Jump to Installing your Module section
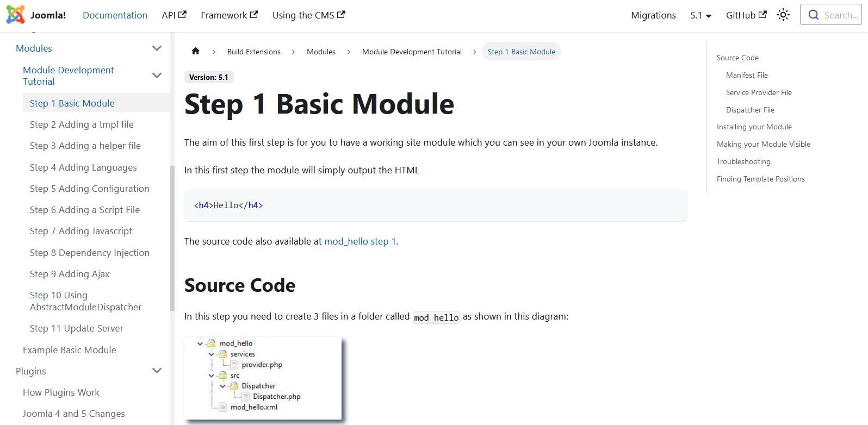Image resolution: width=868 pixels, height=425 pixels. (x=754, y=127)
